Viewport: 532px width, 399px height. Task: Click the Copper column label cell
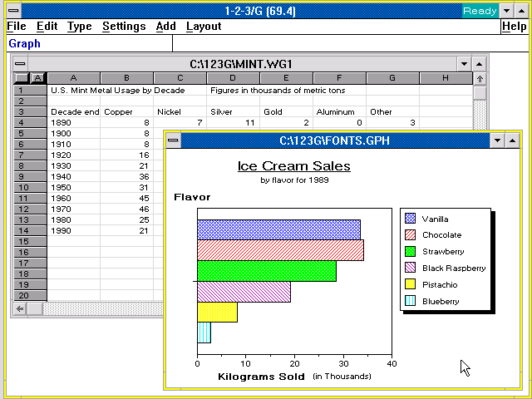[127, 112]
